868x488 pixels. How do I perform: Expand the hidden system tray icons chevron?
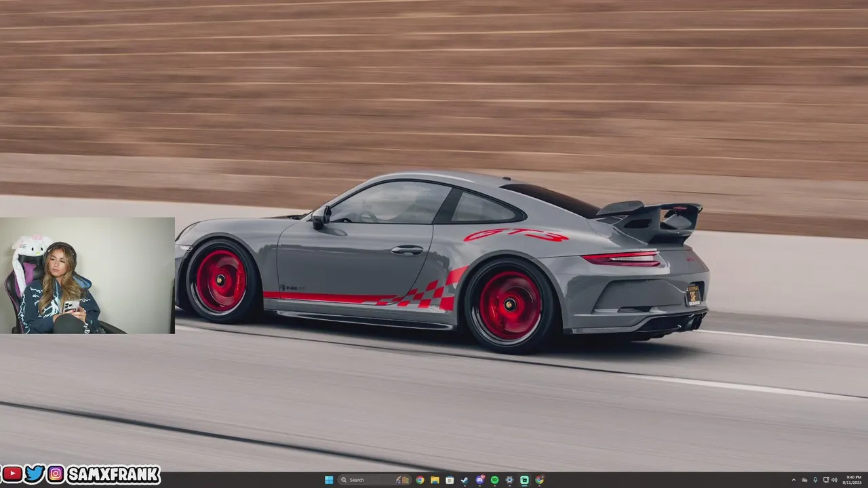(x=793, y=480)
